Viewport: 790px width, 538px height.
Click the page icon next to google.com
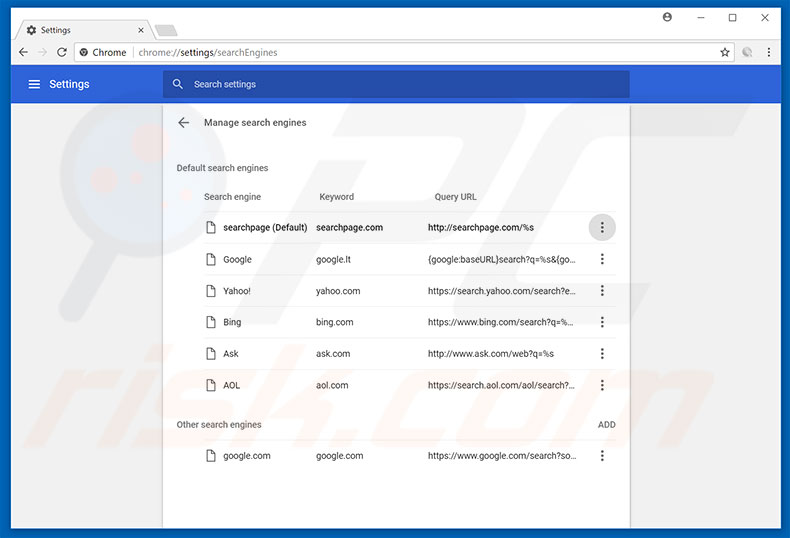pos(211,456)
